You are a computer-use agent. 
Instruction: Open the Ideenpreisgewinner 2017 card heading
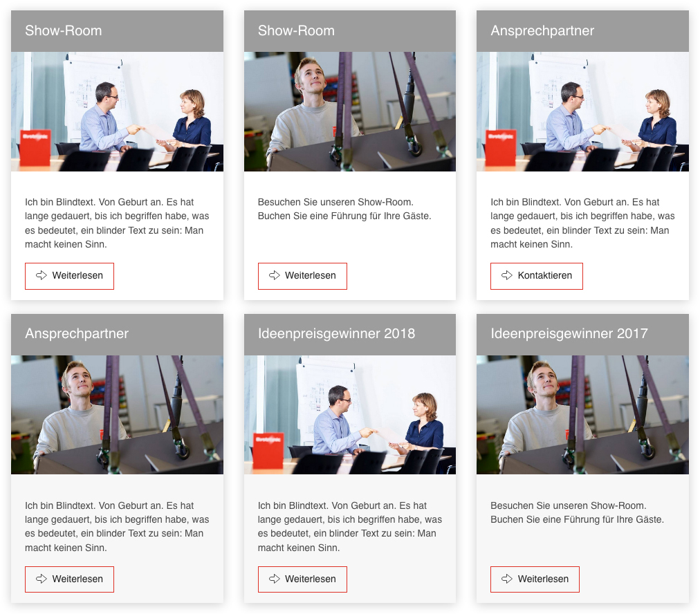coord(569,334)
